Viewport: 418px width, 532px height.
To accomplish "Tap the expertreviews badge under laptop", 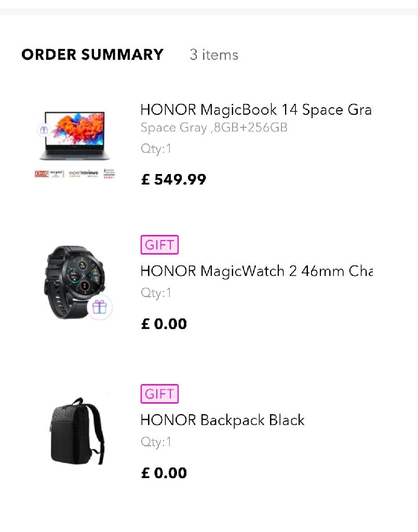I will (x=84, y=174).
